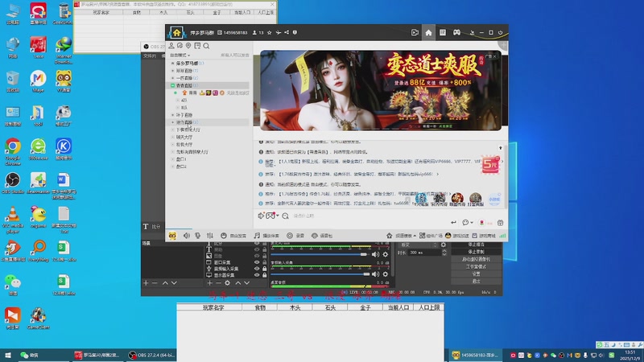Image resolution: width=644 pixels, height=362 pixels.
Task: Expand the 聊天大厅 channel node
Action: (x=172, y=137)
